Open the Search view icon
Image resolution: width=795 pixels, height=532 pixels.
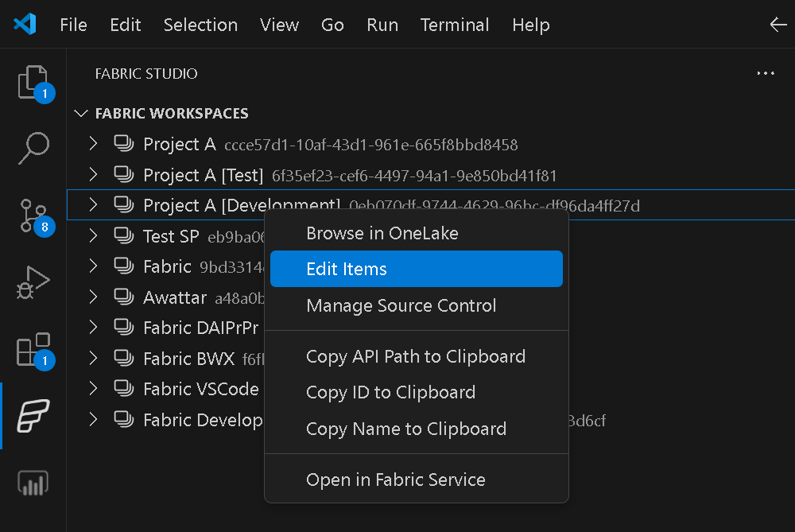(x=33, y=149)
